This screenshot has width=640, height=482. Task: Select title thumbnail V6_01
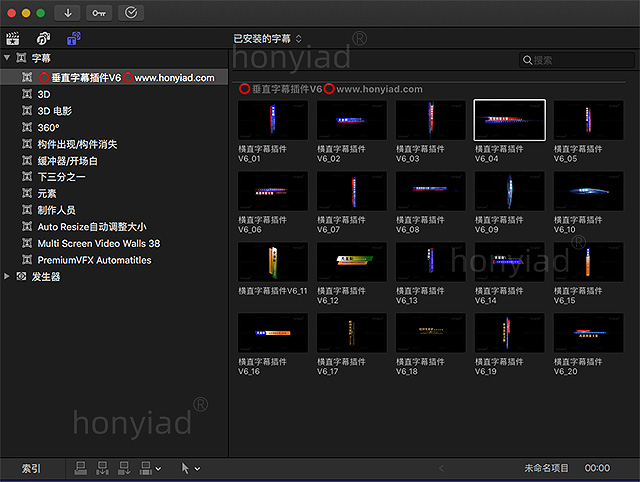(x=273, y=120)
